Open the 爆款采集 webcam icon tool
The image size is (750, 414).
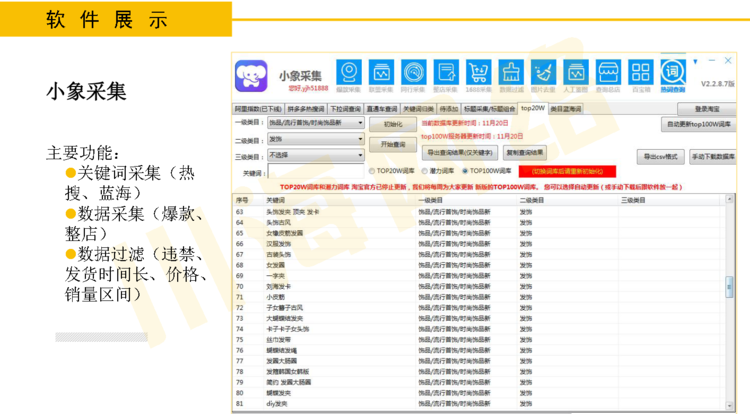pyautogui.click(x=349, y=73)
